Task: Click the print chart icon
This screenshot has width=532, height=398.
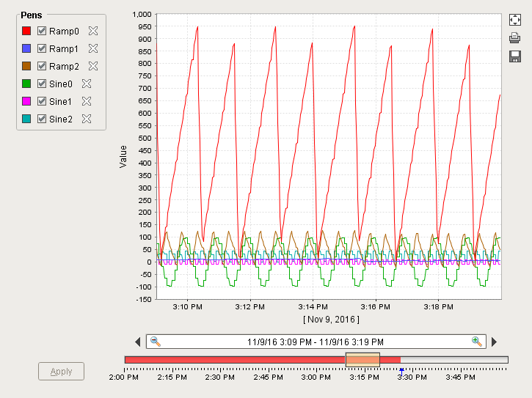Action: coord(514,38)
